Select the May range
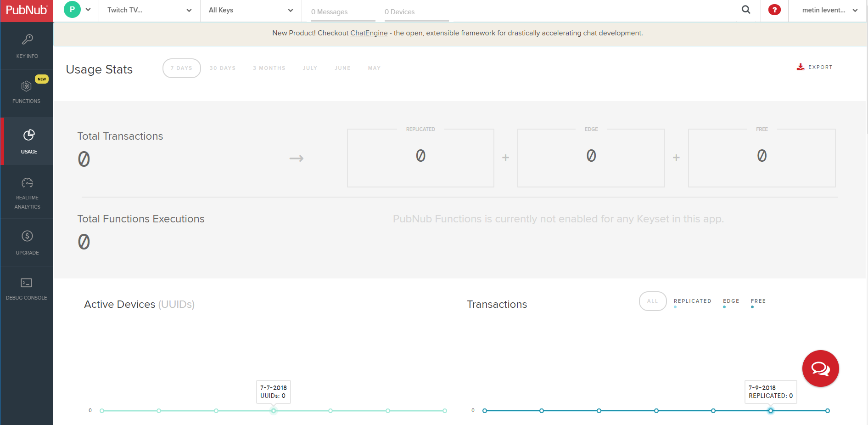The width and height of the screenshot is (868, 425). 374,68
